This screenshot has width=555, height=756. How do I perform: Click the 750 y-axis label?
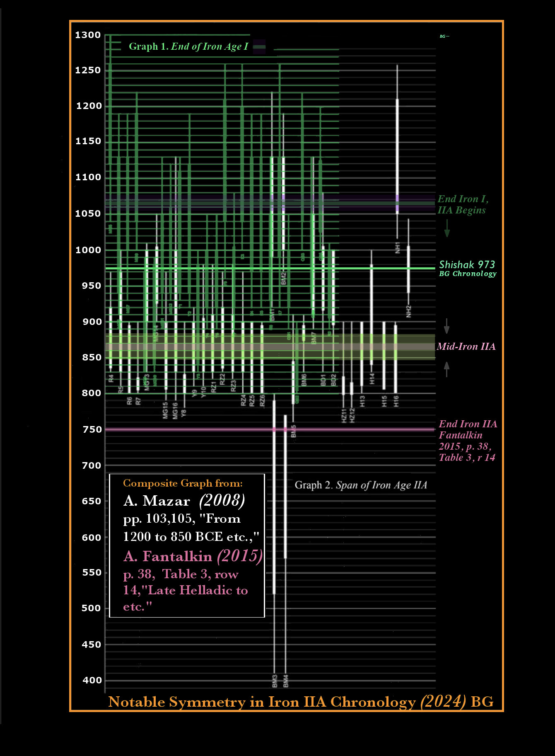(92, 429)
